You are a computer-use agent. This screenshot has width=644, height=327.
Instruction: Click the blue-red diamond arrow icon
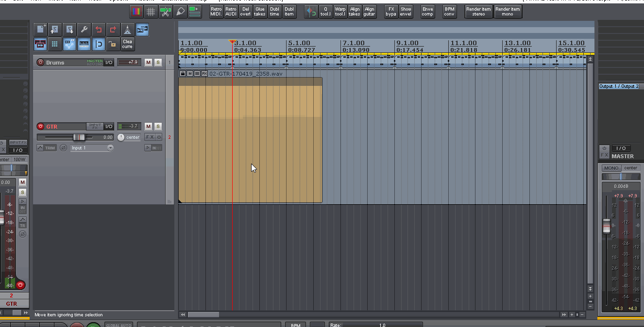click(311, 12)
